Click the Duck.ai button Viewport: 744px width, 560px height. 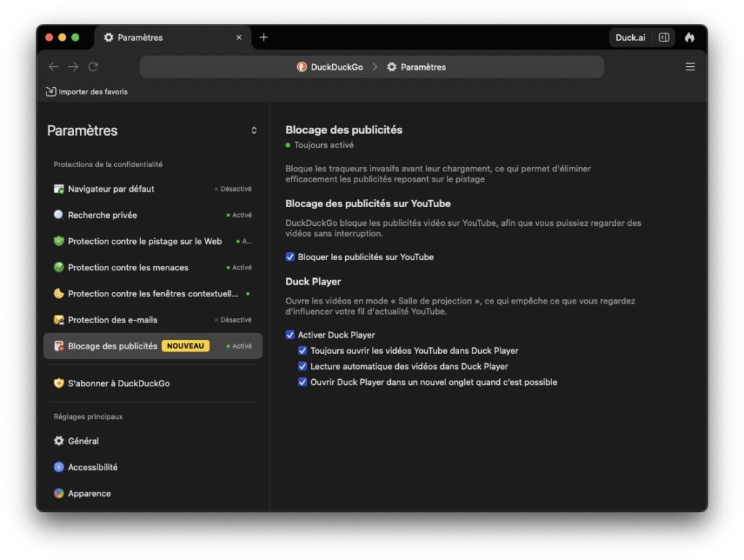630,38
